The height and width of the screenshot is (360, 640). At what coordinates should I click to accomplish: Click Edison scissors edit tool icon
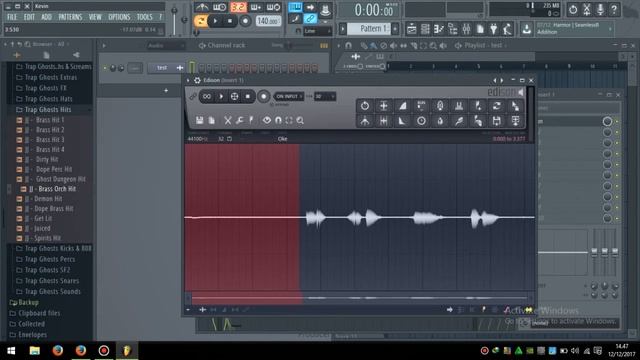(x=228, y=120)
